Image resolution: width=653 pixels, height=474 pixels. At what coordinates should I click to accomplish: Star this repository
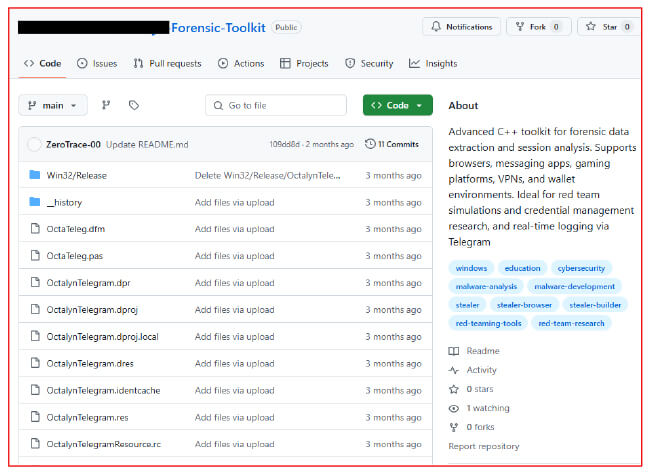[x=609, y=27]
